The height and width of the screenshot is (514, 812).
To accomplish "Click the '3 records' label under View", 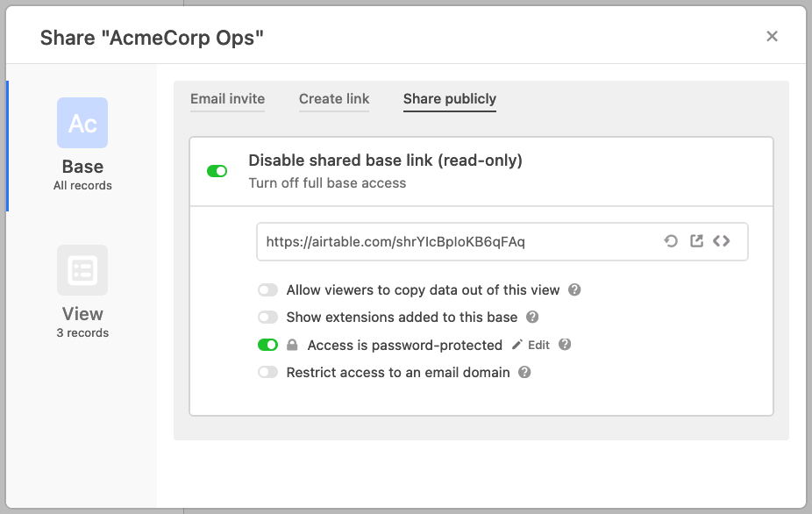I will click(82, 332).
